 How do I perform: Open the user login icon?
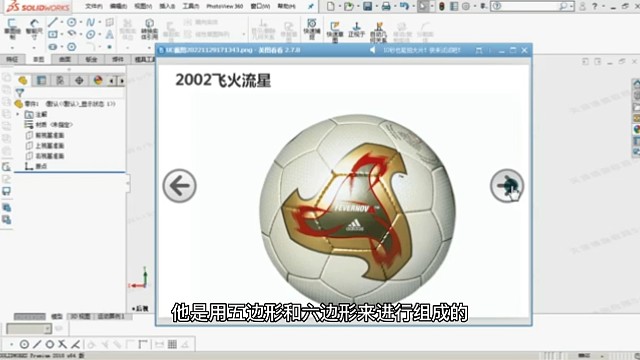coord(582,6)
